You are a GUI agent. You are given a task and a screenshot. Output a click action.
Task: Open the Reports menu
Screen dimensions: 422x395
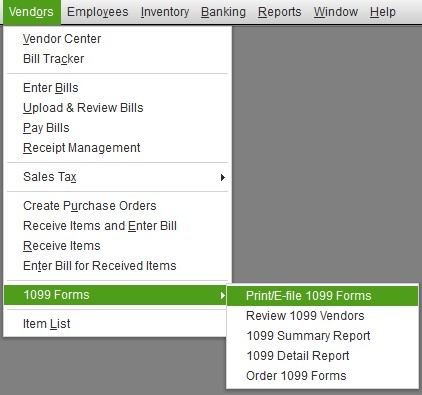[x=280, y=12]
